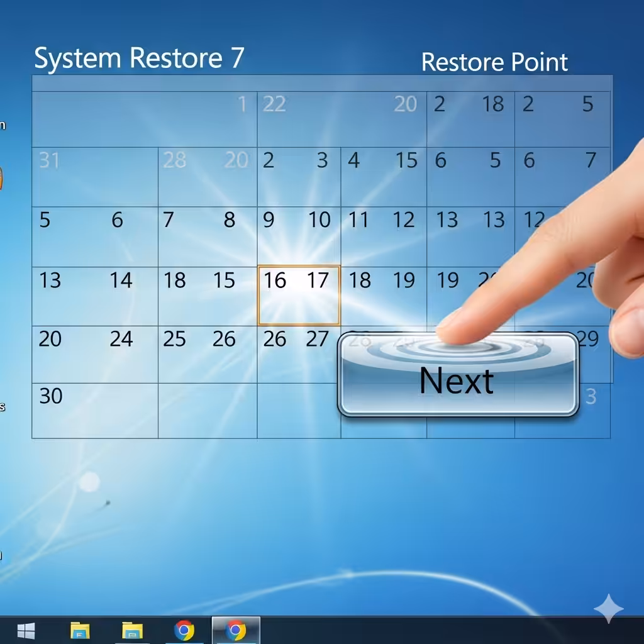The image size is (644, 644).
Task: Pick calendar date 10
Action: [x=319, y=219]
